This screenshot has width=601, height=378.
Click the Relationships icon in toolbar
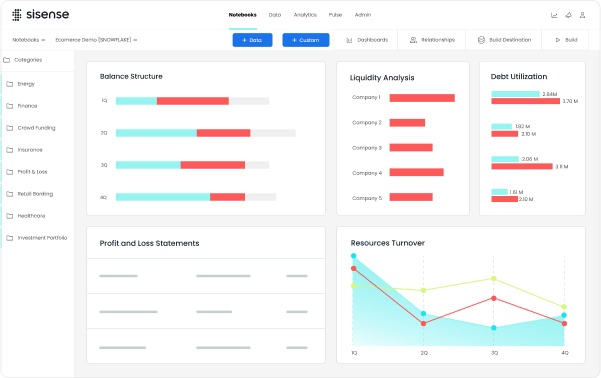(413, 40)
